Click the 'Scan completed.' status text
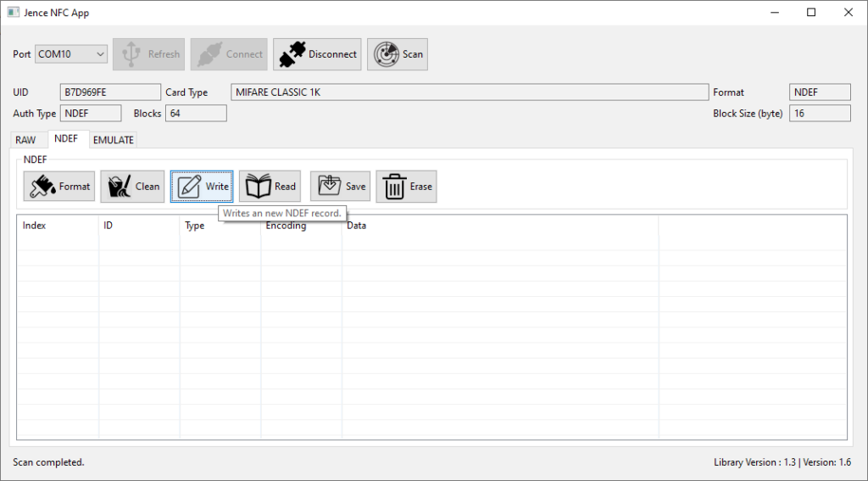Image resolution: width=868 pixels, height=481 pixels. 48,462
